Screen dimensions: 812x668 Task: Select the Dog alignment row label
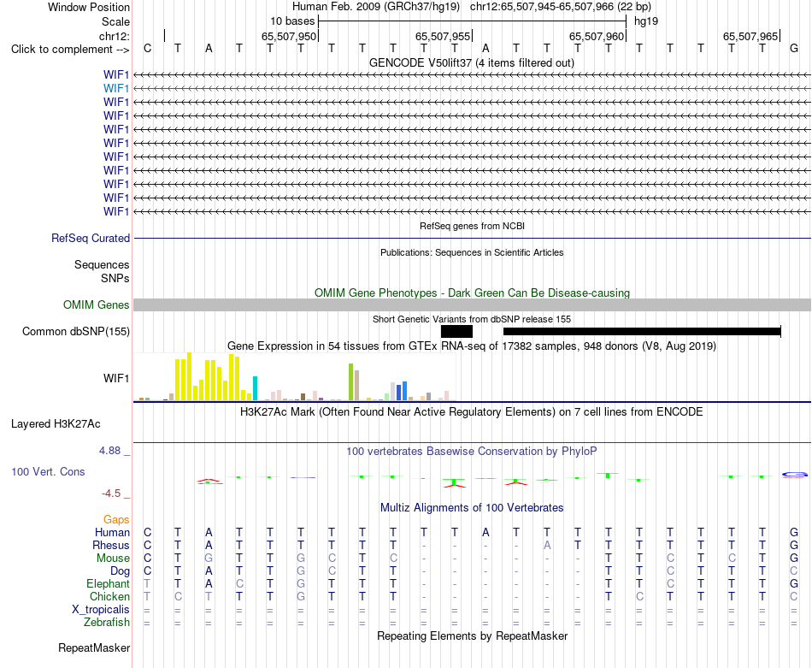point(120,571)
